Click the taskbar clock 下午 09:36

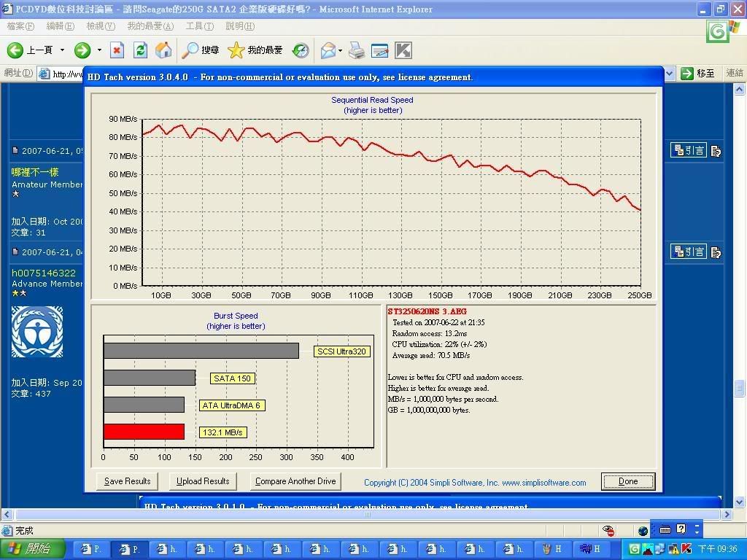click(718, 549)
